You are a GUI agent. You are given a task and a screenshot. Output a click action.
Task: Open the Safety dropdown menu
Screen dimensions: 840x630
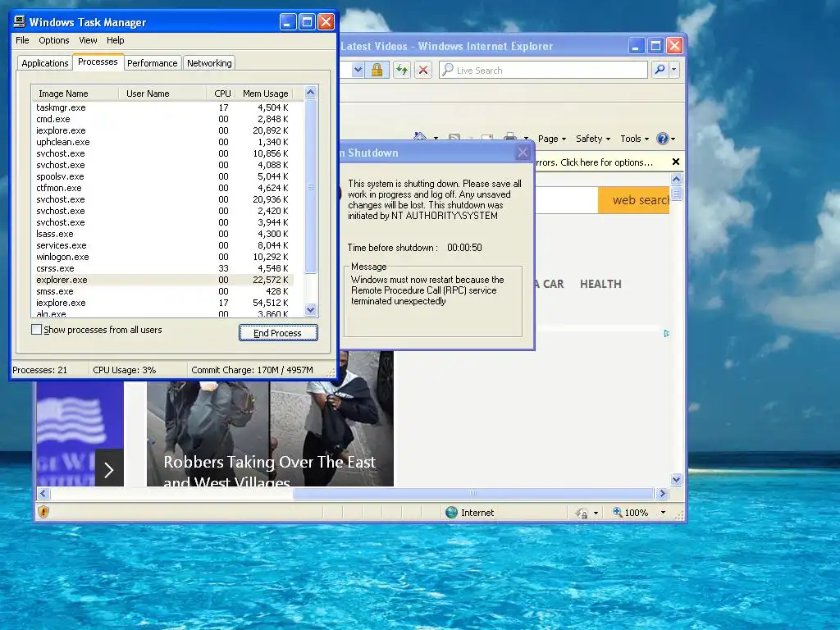593,139
